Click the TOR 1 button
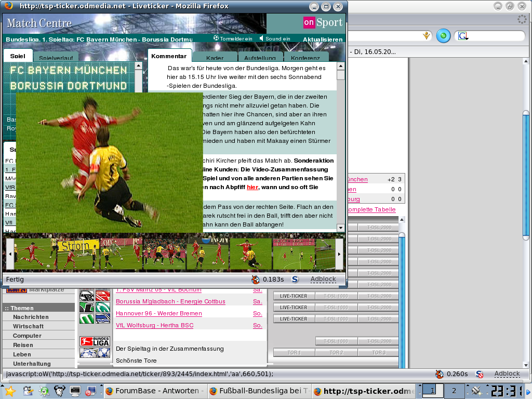Image resolution: width=532 pixels, height=399 pixels. coord(294,353)
